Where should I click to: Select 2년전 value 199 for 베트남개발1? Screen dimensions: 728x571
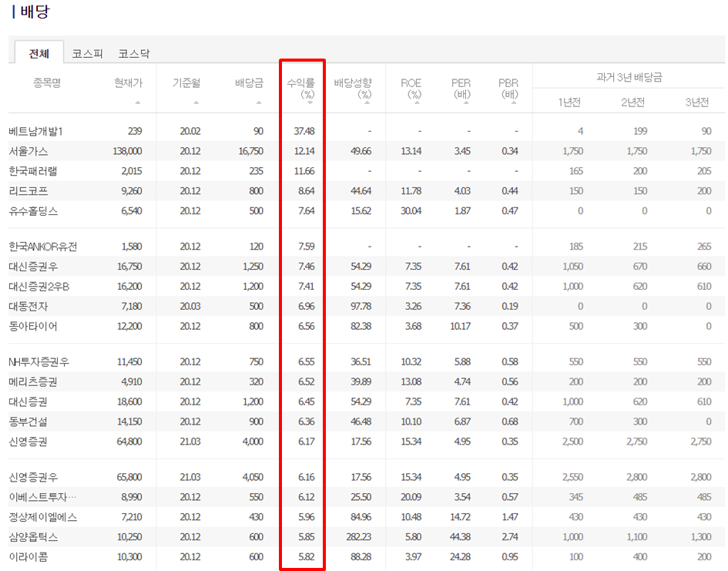[639, 131]
